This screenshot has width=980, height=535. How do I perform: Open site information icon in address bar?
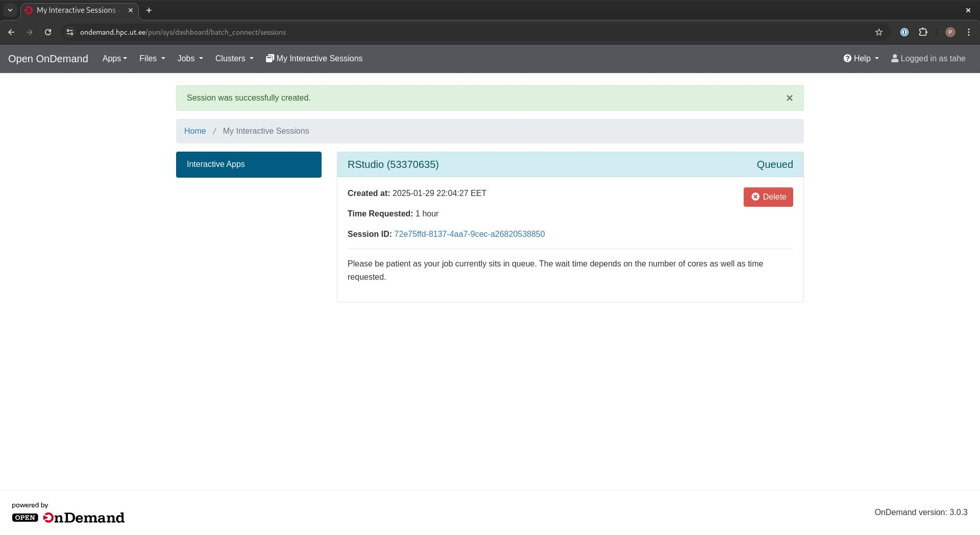tap(70, 32)
